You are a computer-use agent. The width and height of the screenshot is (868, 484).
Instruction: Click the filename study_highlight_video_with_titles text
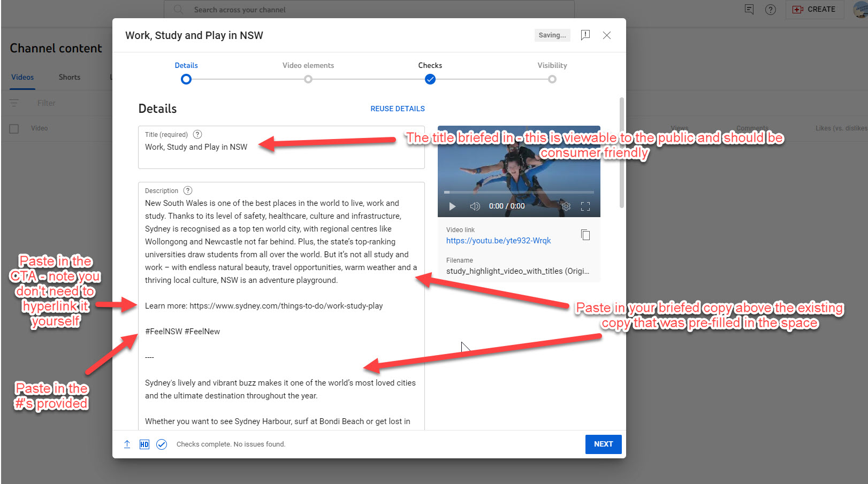pos(517,271)
